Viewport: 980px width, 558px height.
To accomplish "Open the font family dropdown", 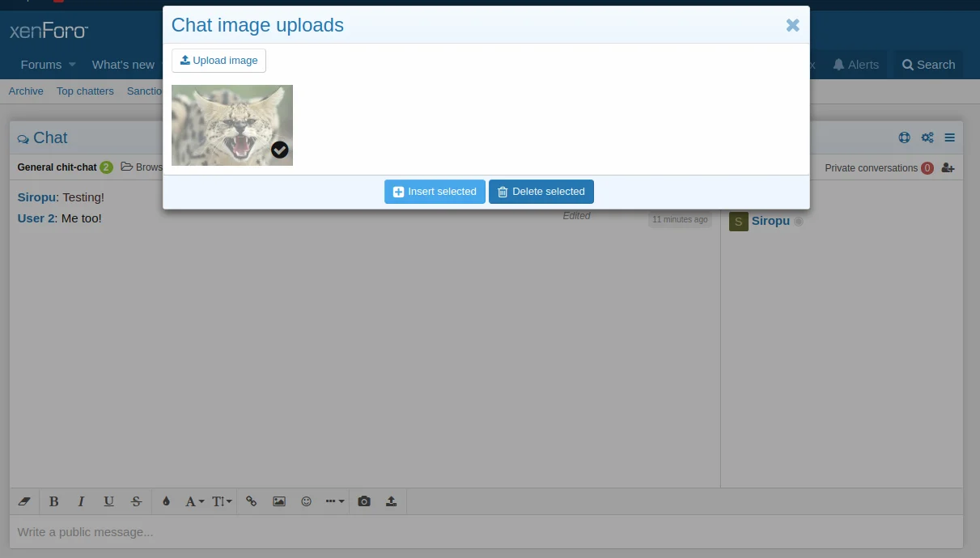I will pyautogui.click(x=194, y=501).
